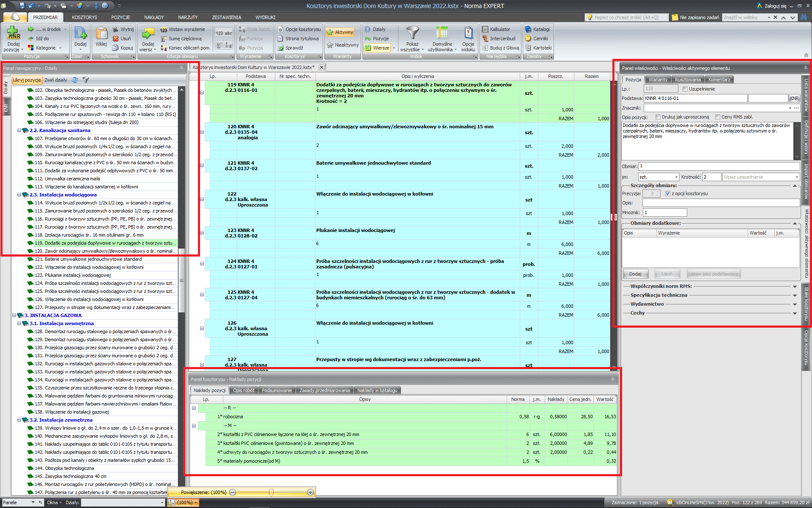Toggle the Wiersze view button
The image size is (812, 508).
377,48
